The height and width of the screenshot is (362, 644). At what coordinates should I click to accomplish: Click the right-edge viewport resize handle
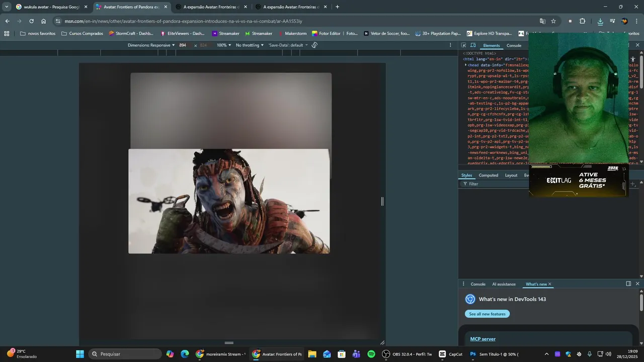pyautogui.click(x=382, y=202)
